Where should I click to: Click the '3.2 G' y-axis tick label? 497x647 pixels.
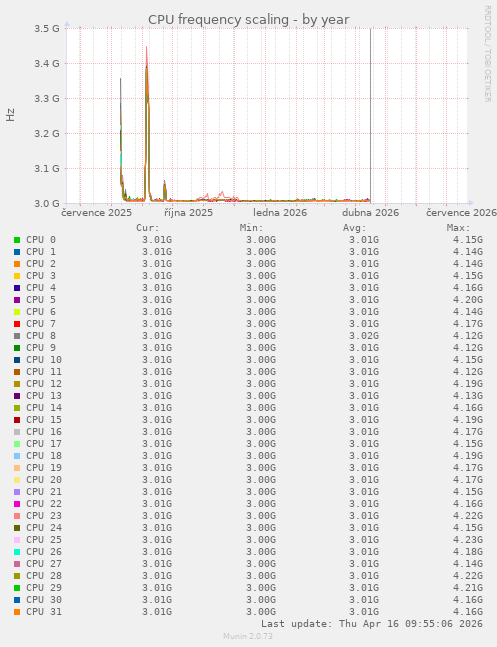pyautogui.click(x=47, y=133)
